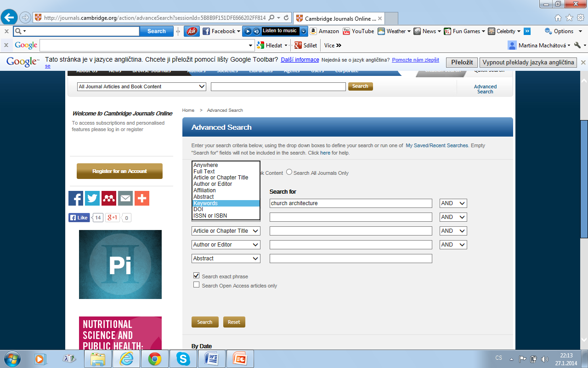This screenshot has height=368, width=588.
Task: Share via Mendeley icon
Action: coord(109,198)
